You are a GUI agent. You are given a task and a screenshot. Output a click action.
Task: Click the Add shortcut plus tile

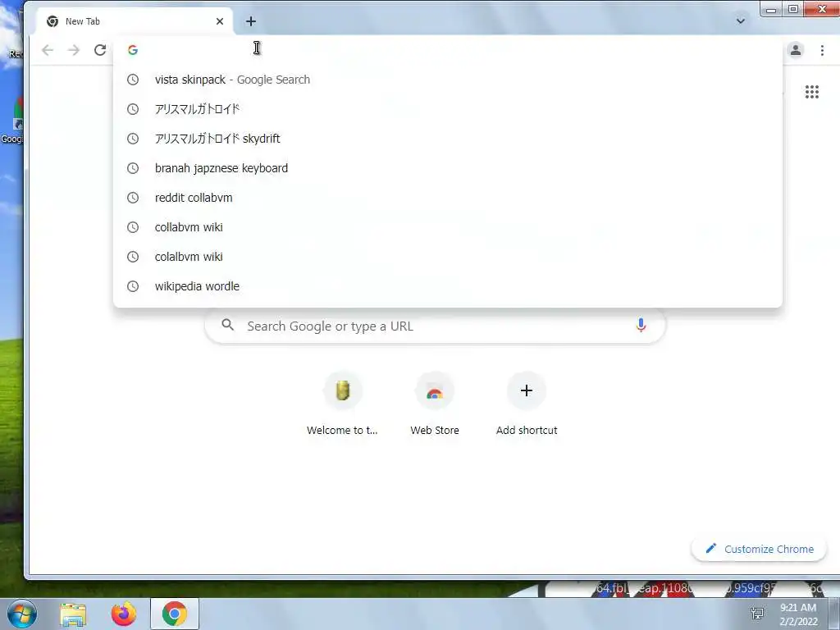(x=527, y=404)
